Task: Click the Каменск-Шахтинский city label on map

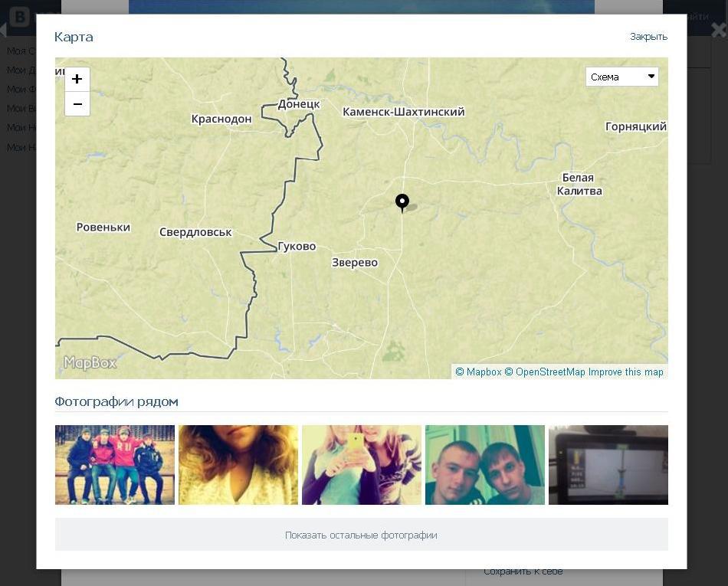Action: pos(403,112)
